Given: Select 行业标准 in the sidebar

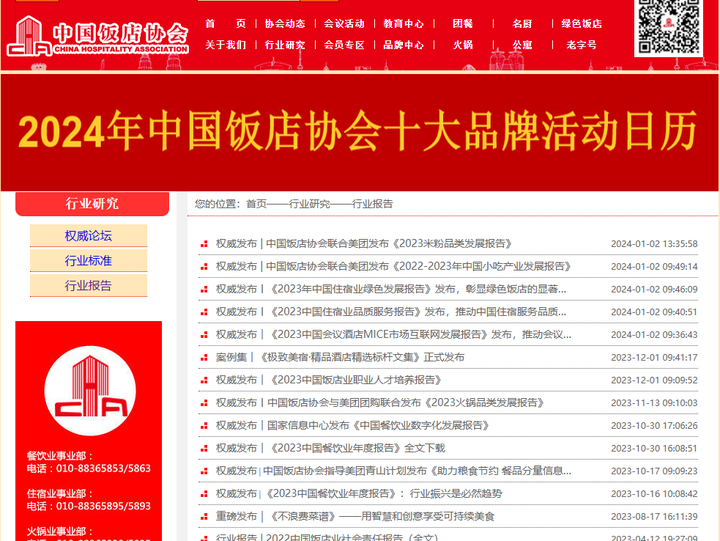Looking at the screenshot, I should pos(89,260).
